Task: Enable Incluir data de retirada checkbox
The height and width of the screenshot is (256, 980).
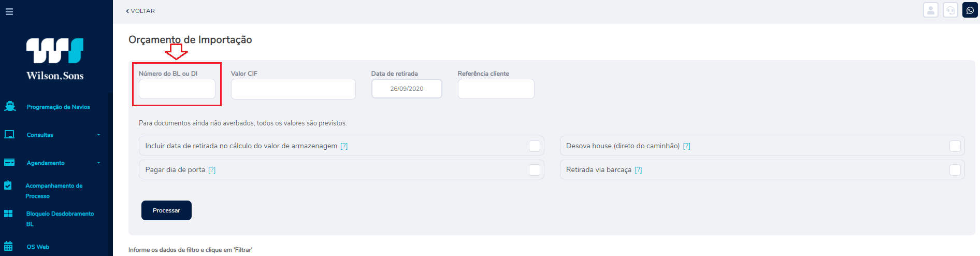Action: tap(535, 146)
